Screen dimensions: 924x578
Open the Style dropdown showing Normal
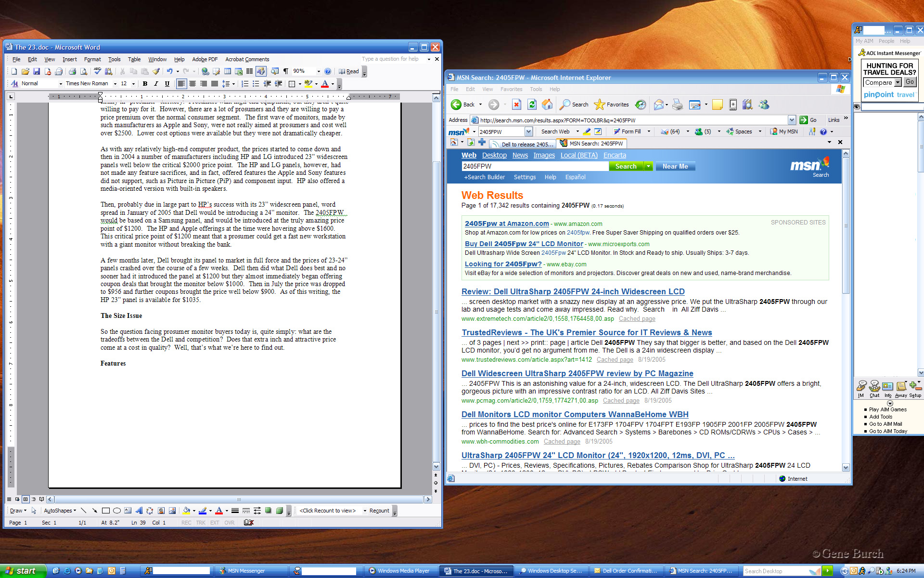point(61,84)
